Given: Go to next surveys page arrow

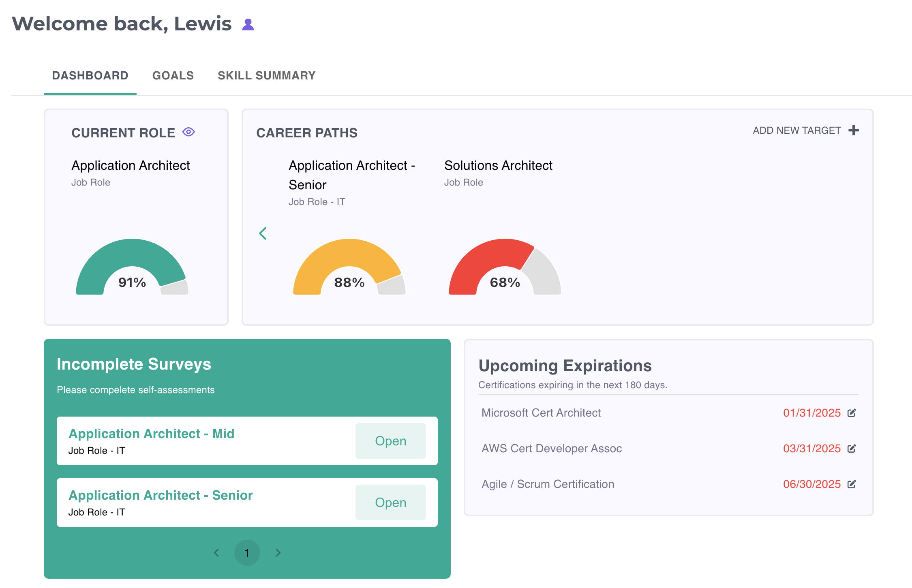Looking at the screenshot, I should tap(278, 553).
